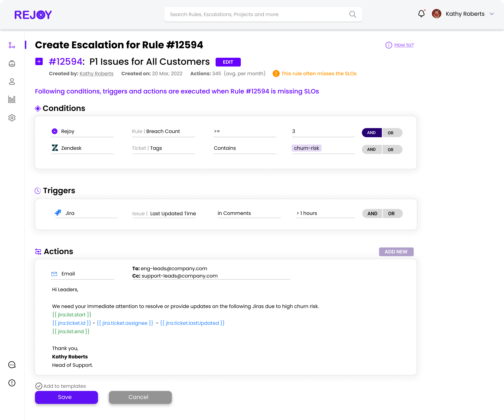Click the search magnifier icon

pos(353,14)
